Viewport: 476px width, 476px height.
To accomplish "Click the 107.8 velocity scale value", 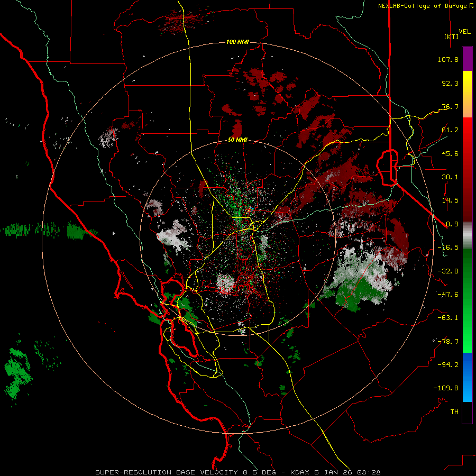I will pos(448,59).
